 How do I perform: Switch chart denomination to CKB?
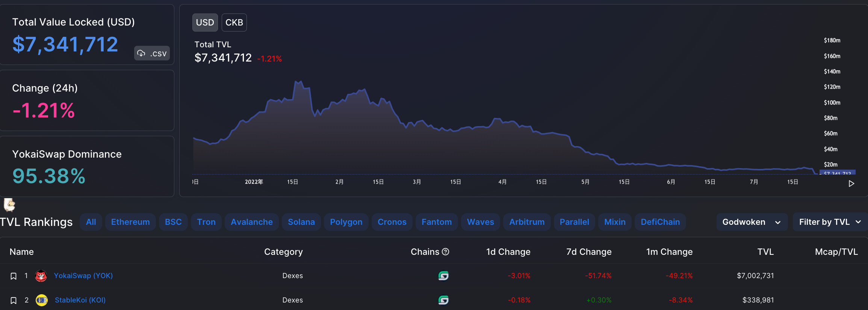[x=234, y=23]
